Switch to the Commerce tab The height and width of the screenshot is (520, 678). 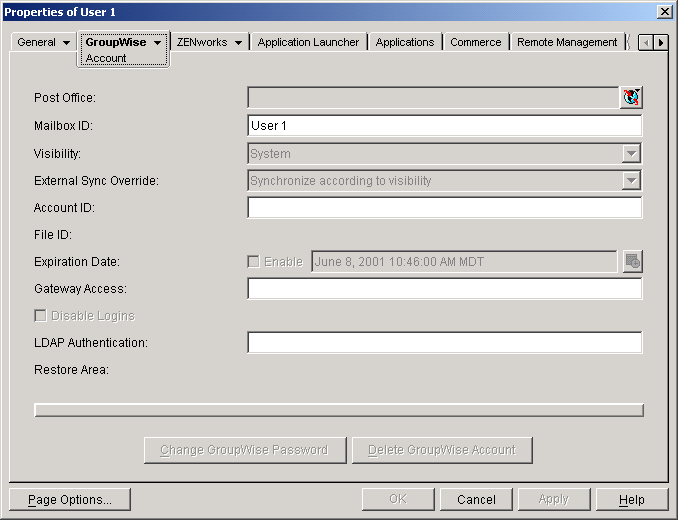(476, 42)
